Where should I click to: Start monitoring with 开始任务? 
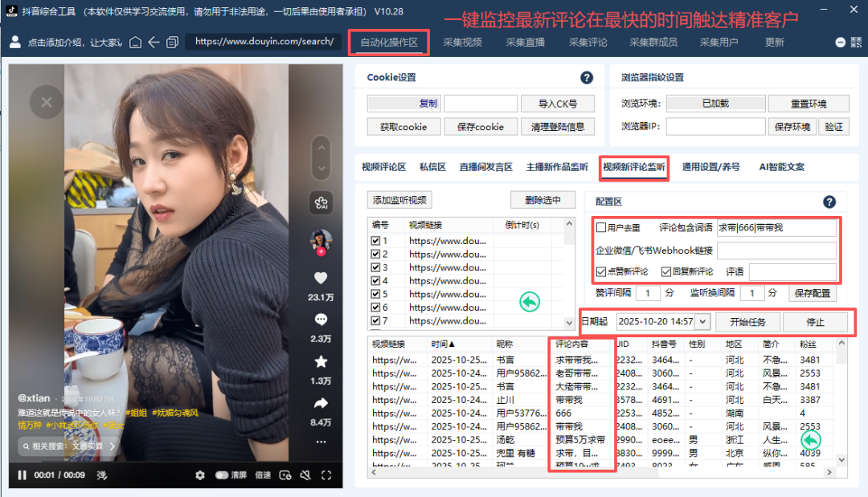coord(747,322)
